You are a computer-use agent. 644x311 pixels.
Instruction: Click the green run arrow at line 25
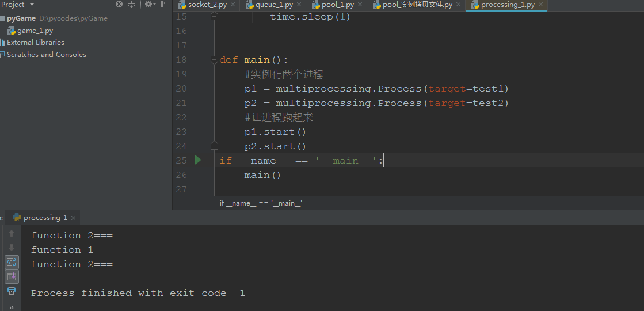[198, 160]
